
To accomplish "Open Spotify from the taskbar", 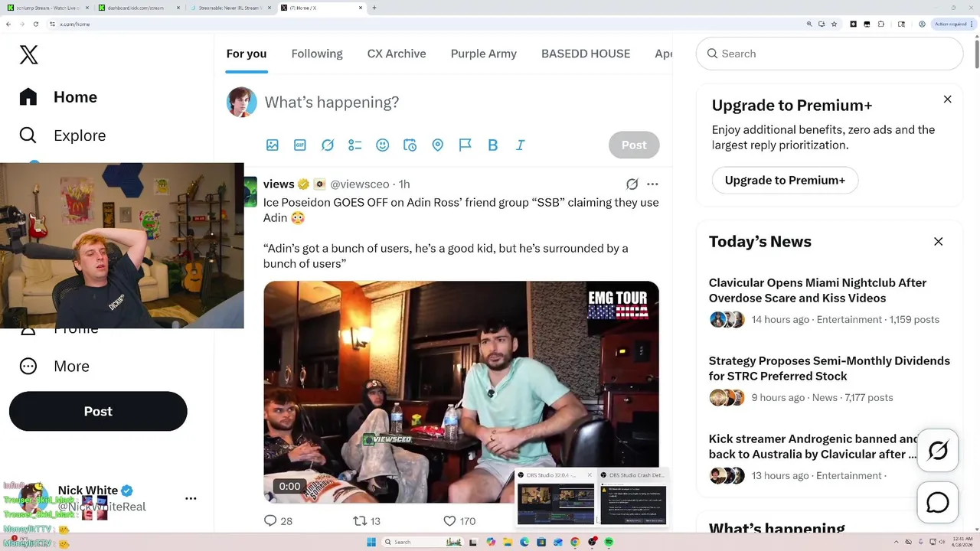I will [609, 542].
